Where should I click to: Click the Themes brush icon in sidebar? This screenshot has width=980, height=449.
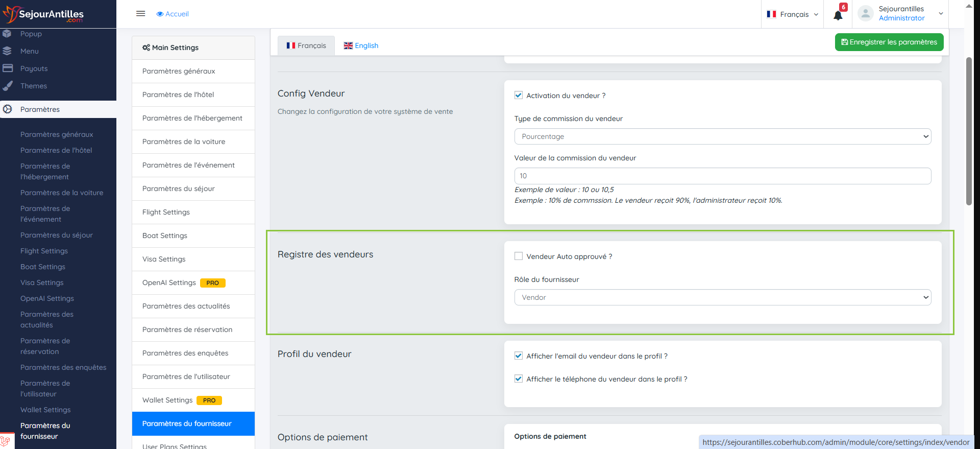click(8, 86)
